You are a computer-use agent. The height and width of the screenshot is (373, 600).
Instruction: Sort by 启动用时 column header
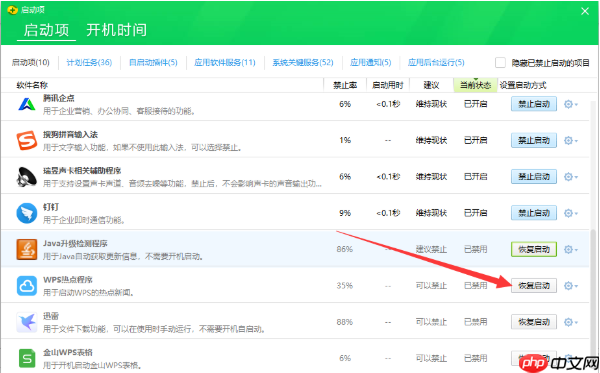point(388,85)
